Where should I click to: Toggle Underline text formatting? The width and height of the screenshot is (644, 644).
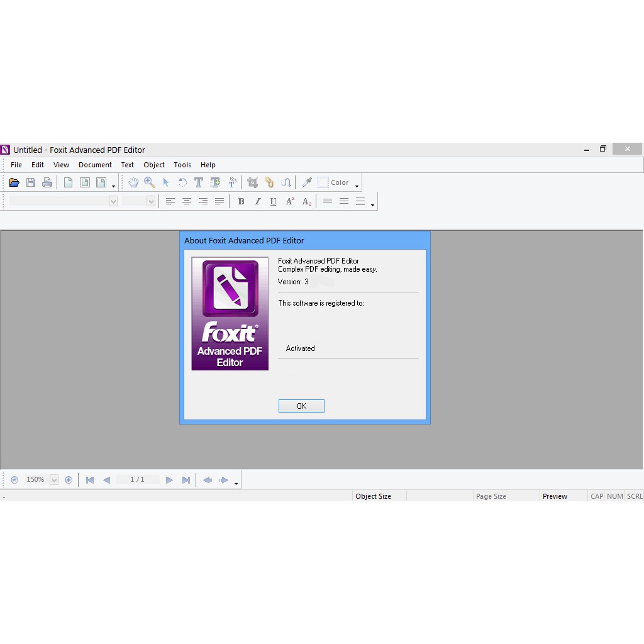click(273, 201)
